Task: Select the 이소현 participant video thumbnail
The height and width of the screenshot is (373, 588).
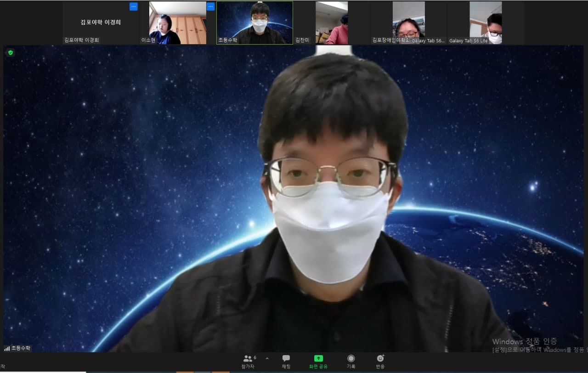Action: tap(178, 23)
